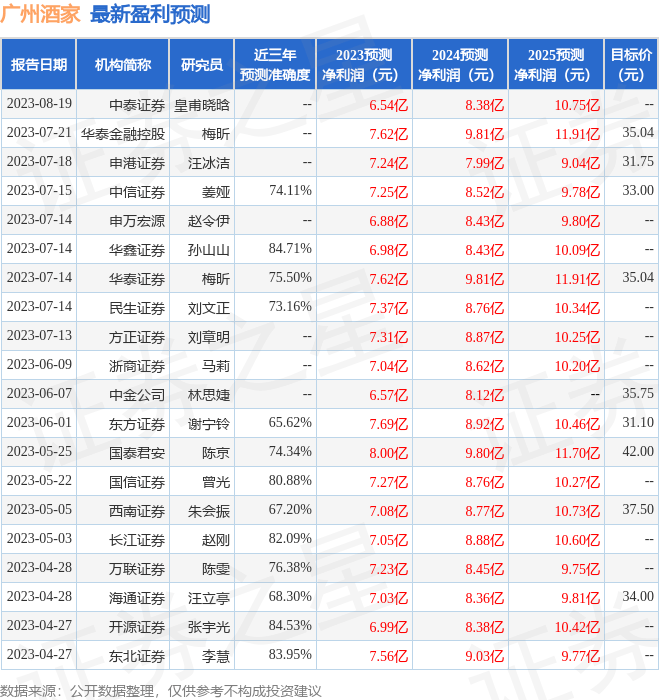Select analyst 皇甫晓晗
This screenshot has width=659, height=700.
click(201, 104)
